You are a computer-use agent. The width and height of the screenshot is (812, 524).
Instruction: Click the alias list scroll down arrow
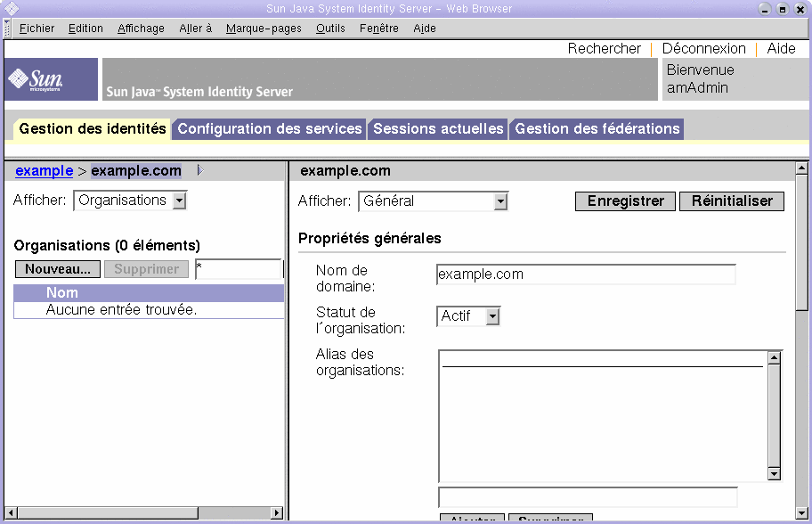775,474
